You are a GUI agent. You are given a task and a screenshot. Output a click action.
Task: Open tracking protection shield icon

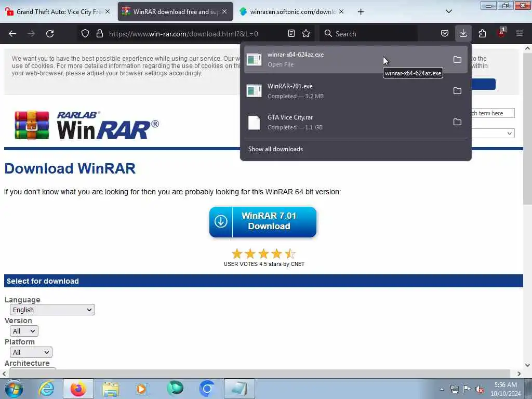click(85, 33)
